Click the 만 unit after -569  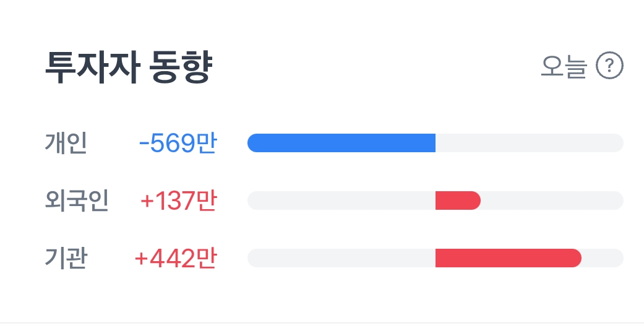207,143
